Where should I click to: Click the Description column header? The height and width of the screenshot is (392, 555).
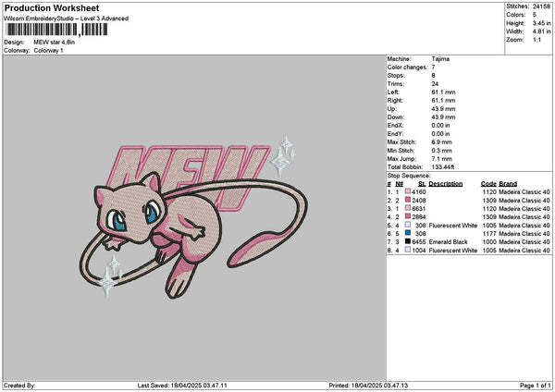pyautogui.click(x=446, y=183)
